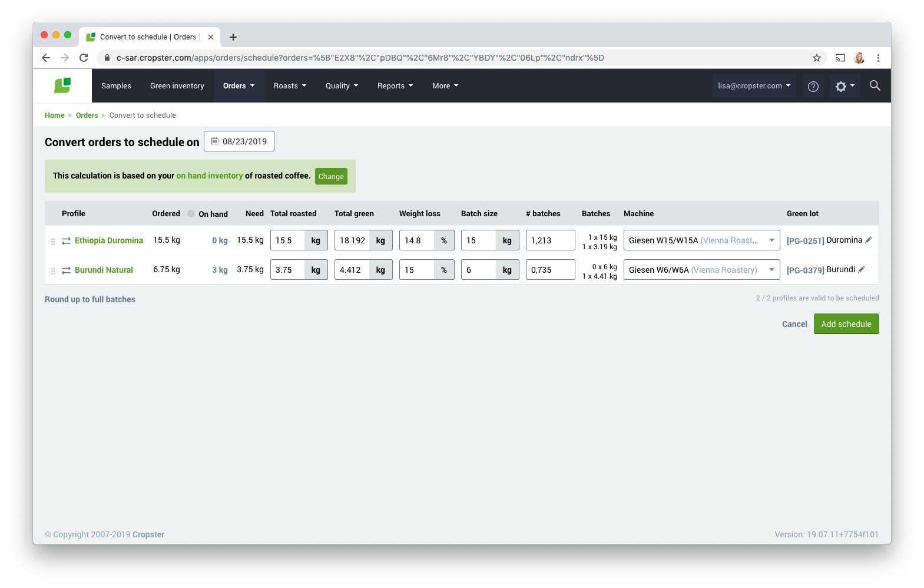Viewport: 924px width, 588px height.
Task: Click the browser forward arrow
Action: pyautogui.click(x=65, y=58)
